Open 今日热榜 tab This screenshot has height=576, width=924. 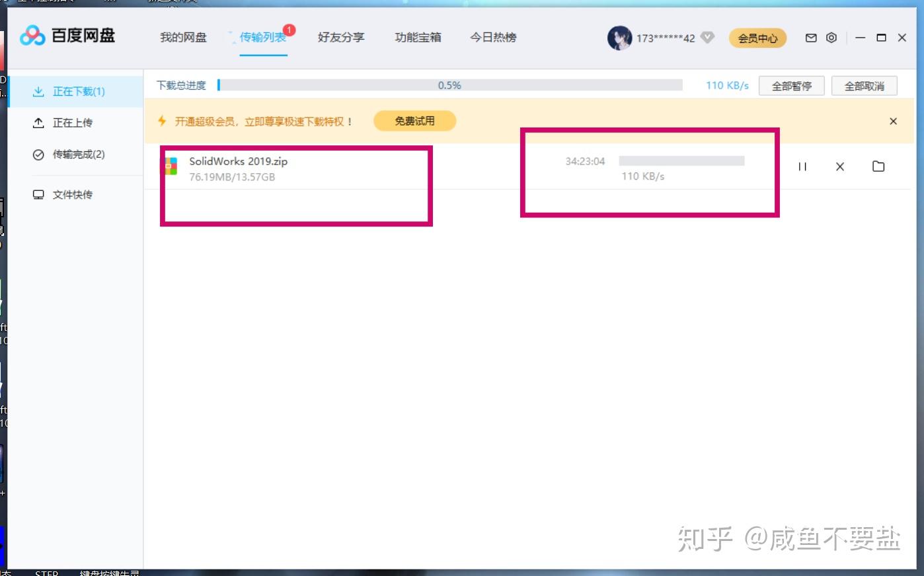[493, 38]
